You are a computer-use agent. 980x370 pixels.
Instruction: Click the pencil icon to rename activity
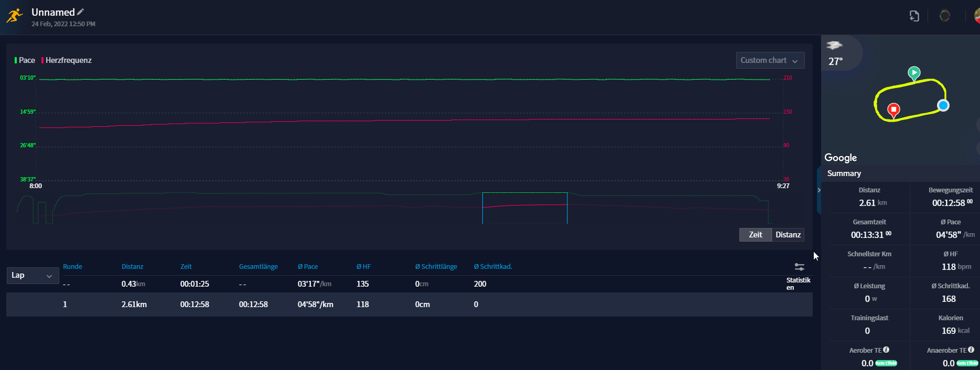pyautogui.click(x=80, y=12)
